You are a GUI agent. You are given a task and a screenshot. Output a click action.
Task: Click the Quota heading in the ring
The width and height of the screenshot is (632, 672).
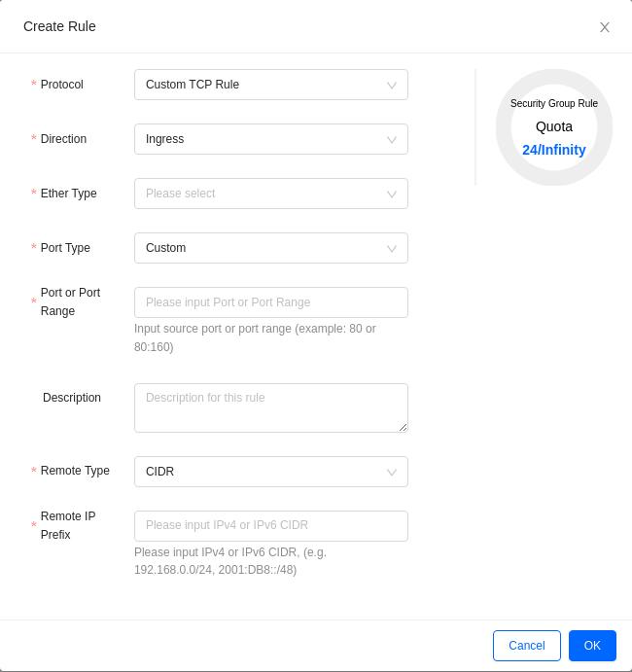point(553,126)
